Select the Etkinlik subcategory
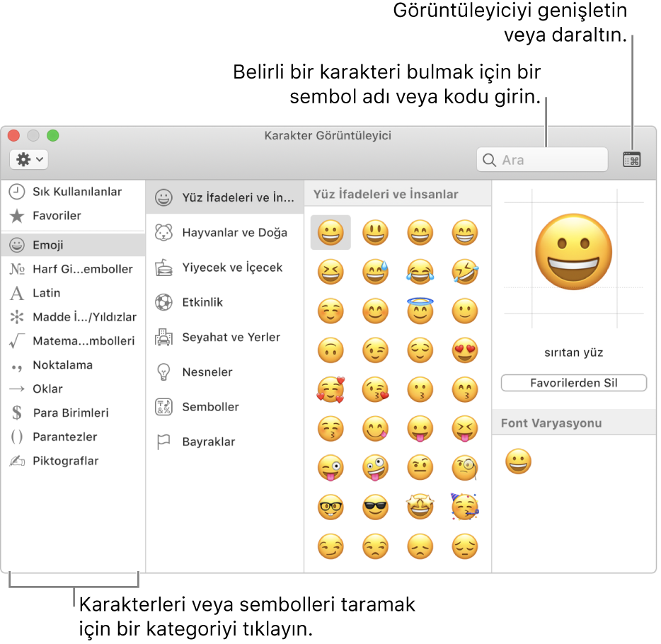Viewport: 661px width, 644px height. (x=224, y=303)
